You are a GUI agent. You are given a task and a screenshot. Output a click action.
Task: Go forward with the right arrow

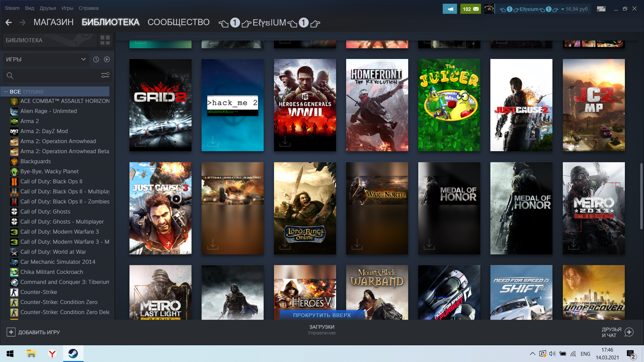click(22, 22)
